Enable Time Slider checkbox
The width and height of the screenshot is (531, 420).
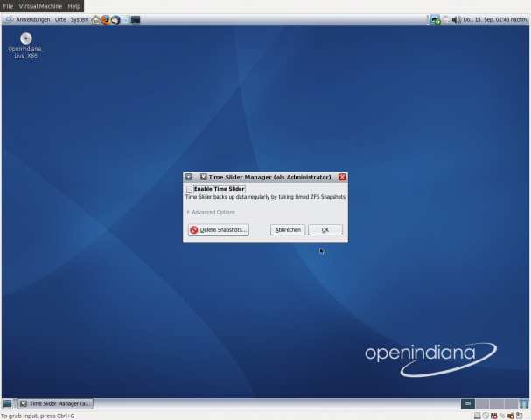(x=189, y=189)
